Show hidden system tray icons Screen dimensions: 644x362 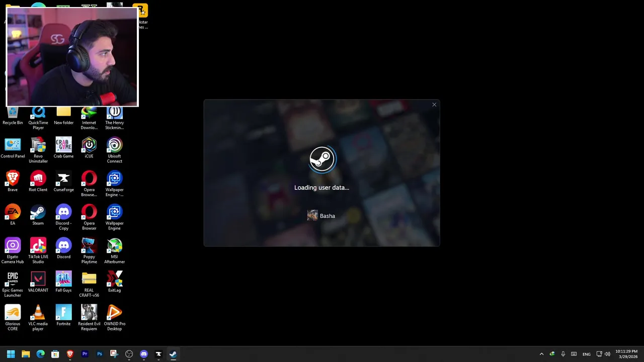(x=541, y=354)
